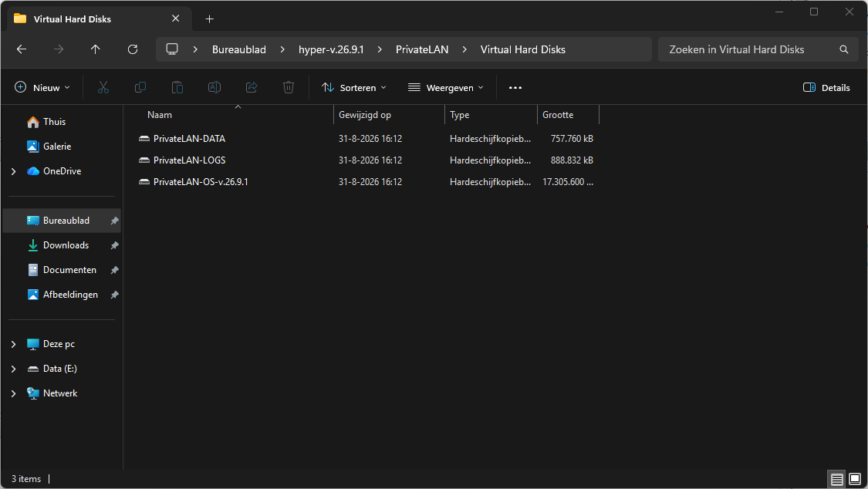Toggle the Details pane
The width and height of the screenshot is (868, 489).
(x=826, y=87)
